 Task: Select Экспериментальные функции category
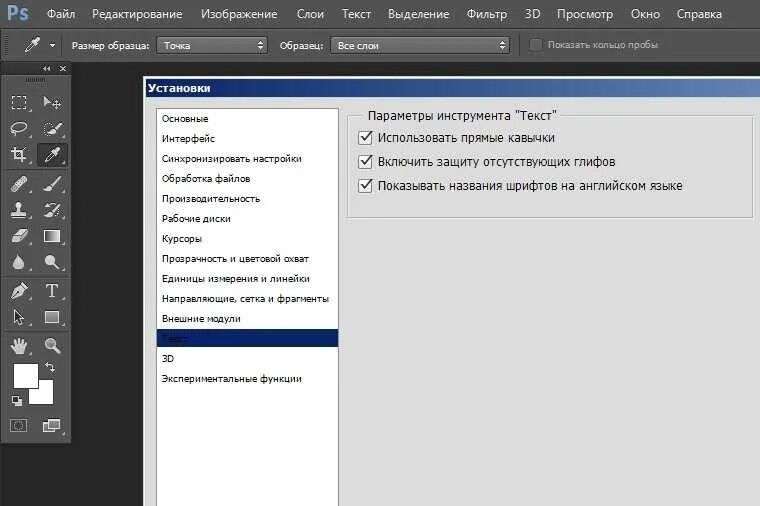pos(247,379)
